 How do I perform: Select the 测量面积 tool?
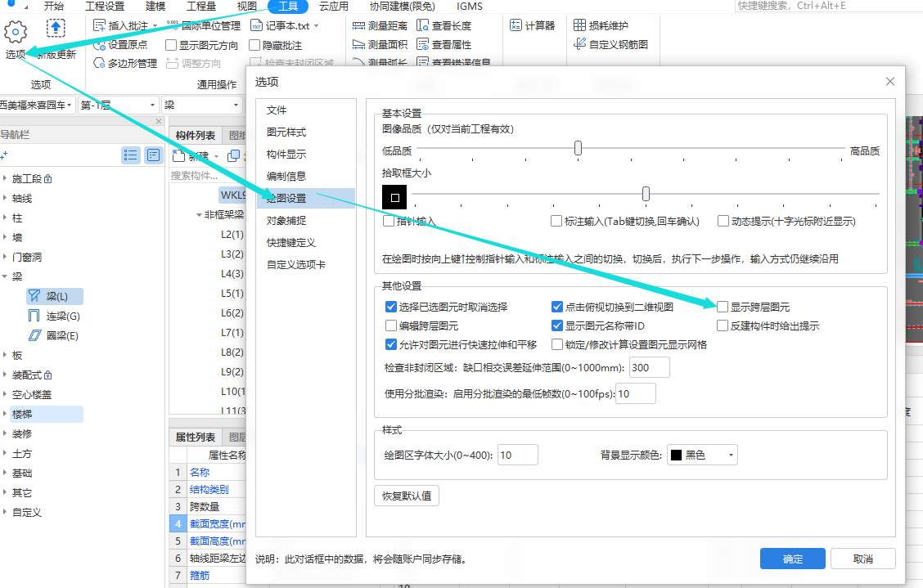click(380, 45)
